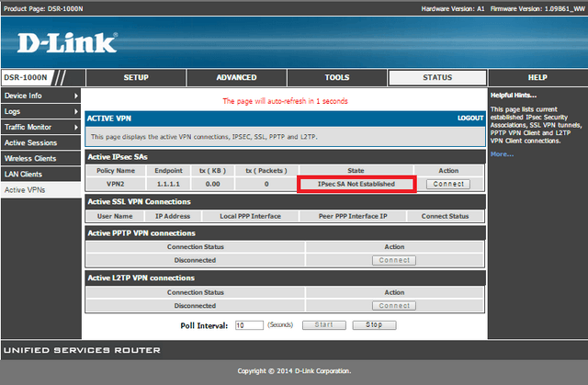Click the Policy Name column header
The image size is (588, 385).
[115, 171]
